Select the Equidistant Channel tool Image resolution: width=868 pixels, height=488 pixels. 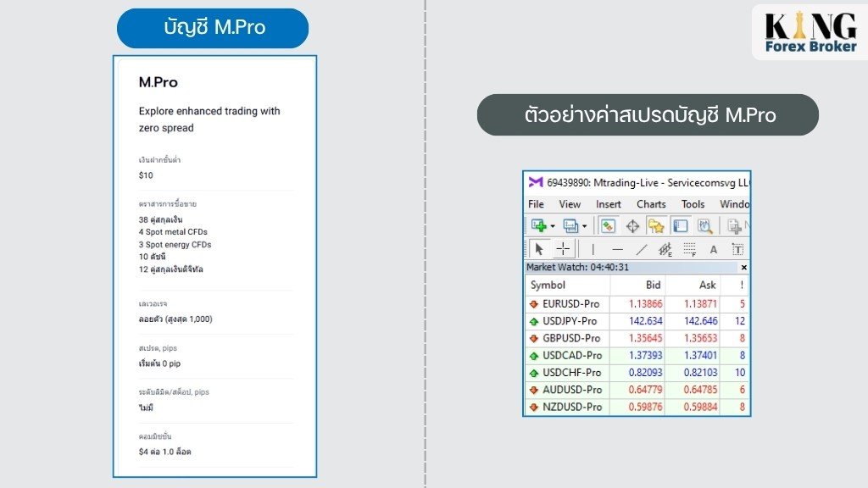tap(665, 250)
